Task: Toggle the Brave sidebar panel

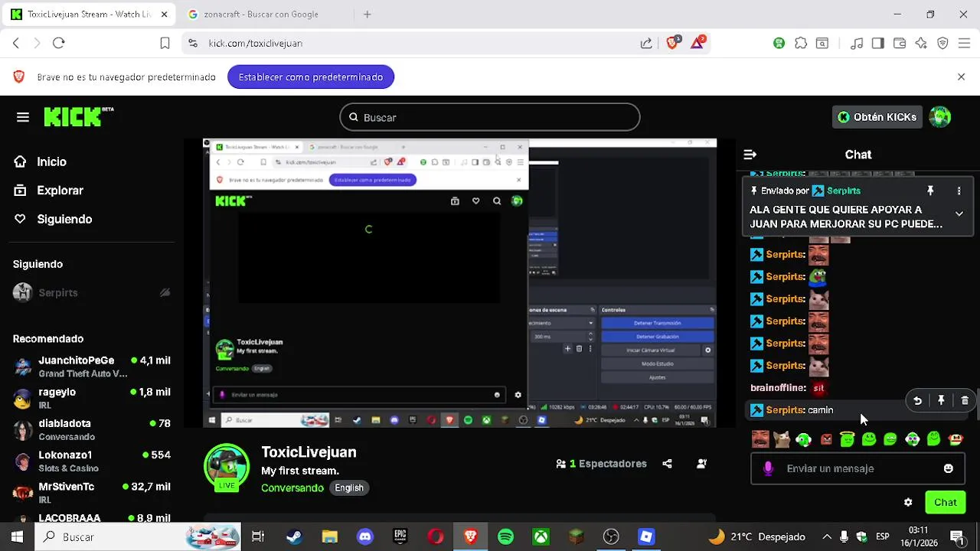Action: (x=878, y=44)
